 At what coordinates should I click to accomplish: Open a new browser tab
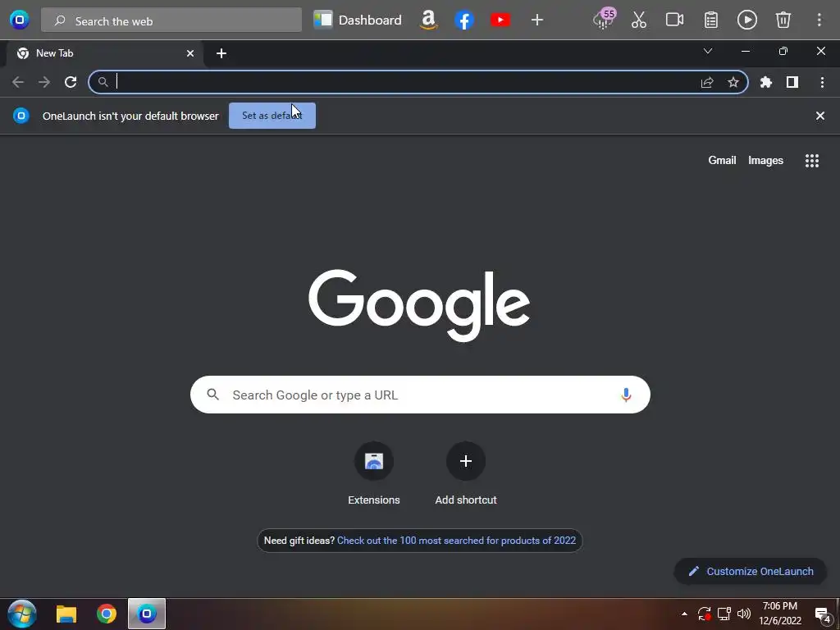221,53
